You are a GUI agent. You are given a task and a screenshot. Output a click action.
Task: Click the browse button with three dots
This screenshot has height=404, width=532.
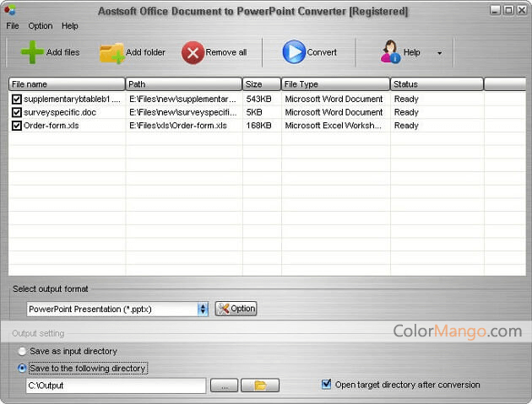click(224, 385)
